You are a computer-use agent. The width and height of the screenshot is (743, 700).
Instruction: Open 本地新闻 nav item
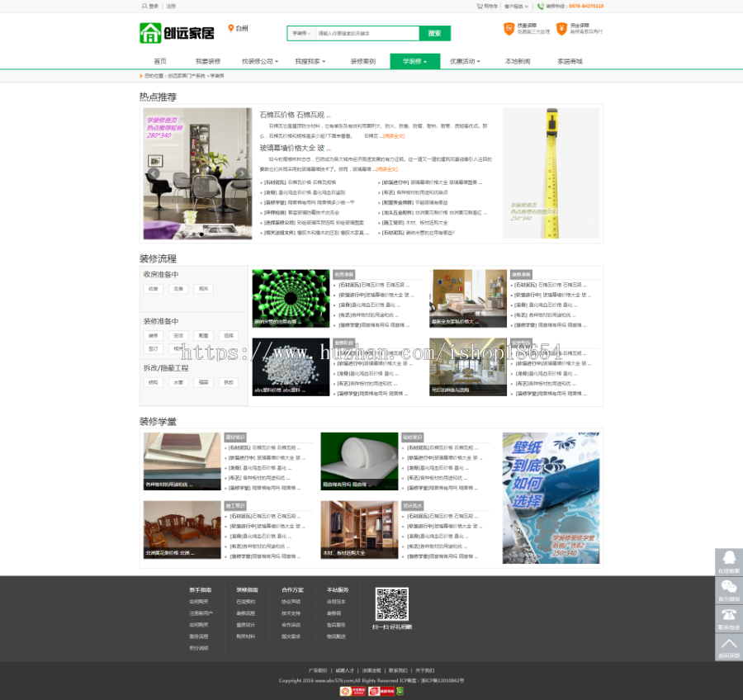click(x=518, y=61)
